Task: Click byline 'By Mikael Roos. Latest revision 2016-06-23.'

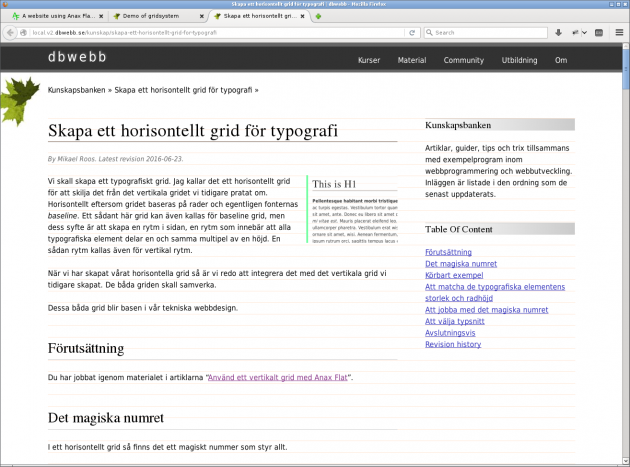Action: point(115,159)
